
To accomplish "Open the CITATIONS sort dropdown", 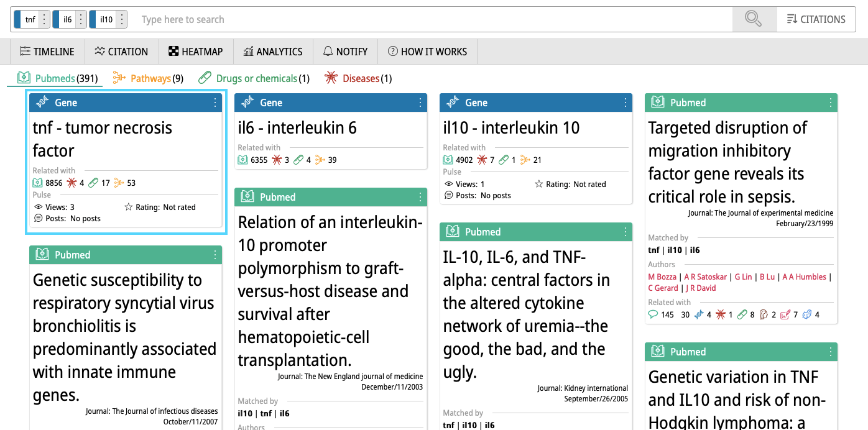I will [816, 19].
